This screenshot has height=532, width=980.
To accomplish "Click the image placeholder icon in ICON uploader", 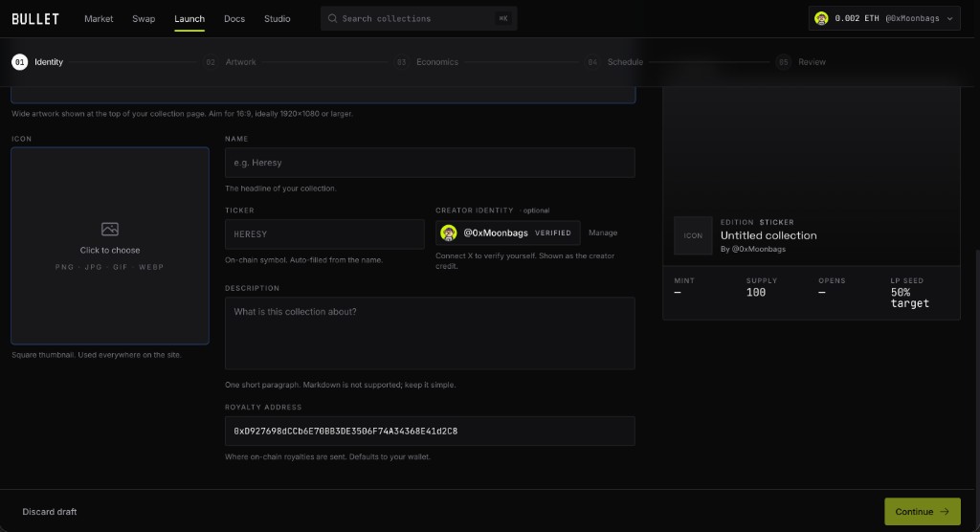I will click(x=110, y=230).
